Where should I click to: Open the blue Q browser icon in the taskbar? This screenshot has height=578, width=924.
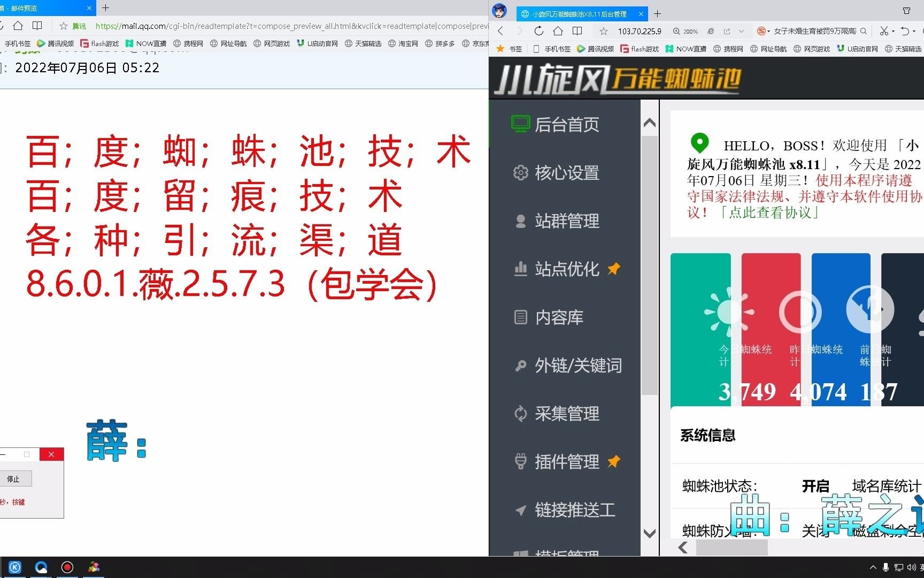(41, 567)
